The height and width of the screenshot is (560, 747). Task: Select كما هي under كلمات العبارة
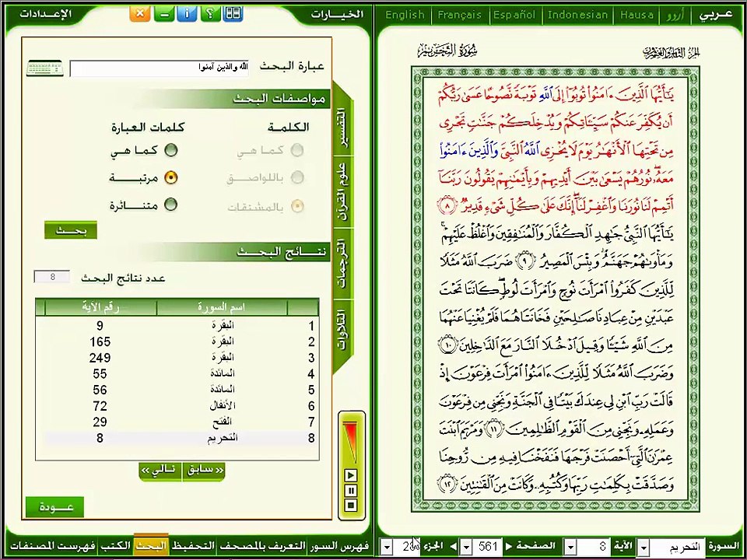coord(170,150)
